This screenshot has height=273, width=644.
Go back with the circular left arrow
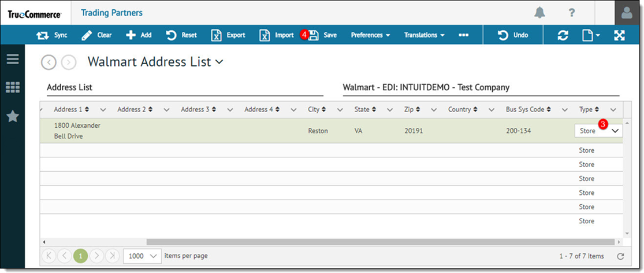point(49,62)
